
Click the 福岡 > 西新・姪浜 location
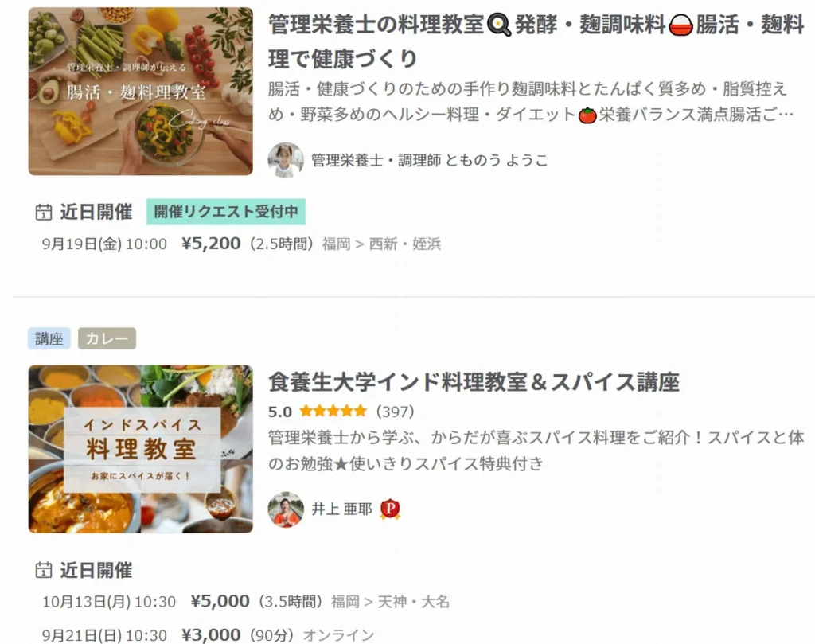(x=381, y=244)
